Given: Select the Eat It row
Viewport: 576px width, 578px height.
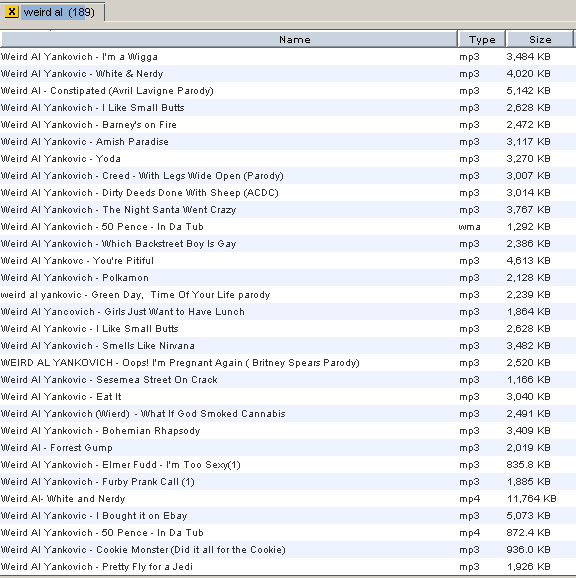Looking at the screenshot, I should click(x=288, y=397).
